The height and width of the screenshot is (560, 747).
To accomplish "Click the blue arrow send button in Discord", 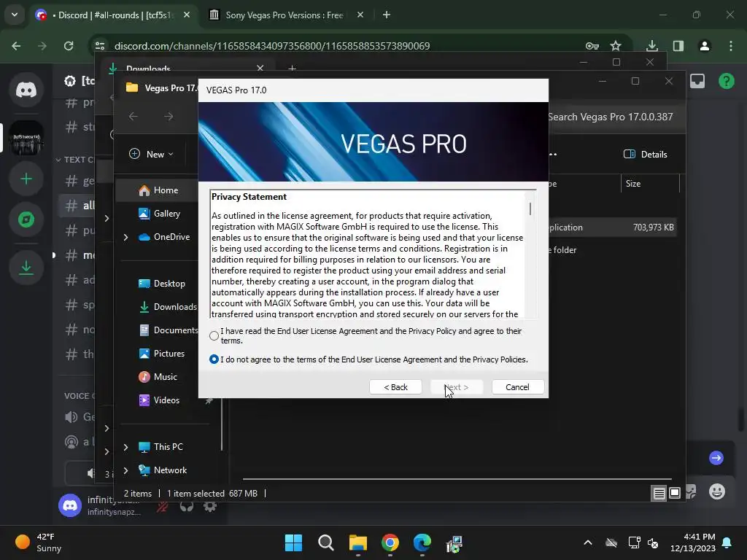I will [716, 458].
